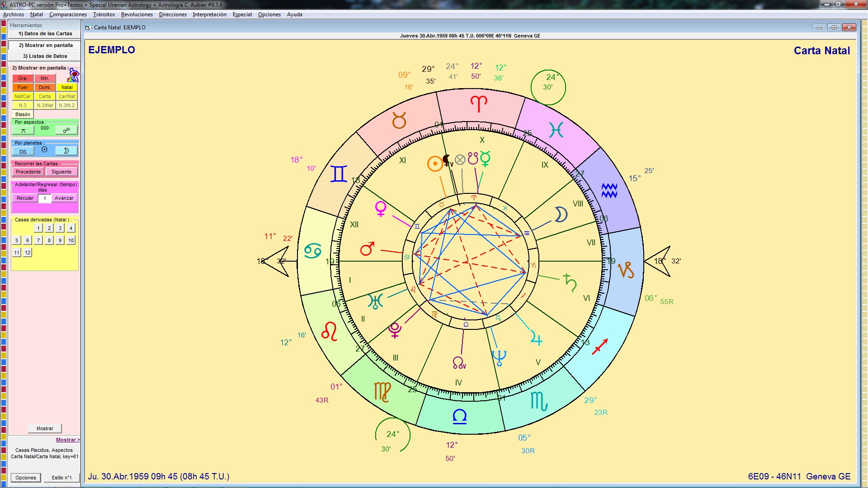Image resolution: width=868 pixels, height=488 pixels.
Task: Select derived house 4 button
Action: pyautogui.click(x=71, y=228)
